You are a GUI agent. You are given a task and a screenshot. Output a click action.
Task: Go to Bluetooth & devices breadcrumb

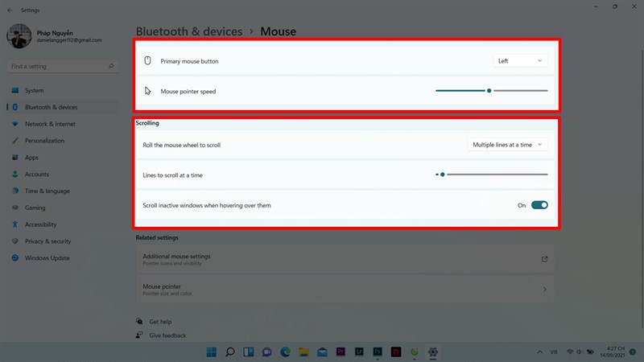point(189,31)
